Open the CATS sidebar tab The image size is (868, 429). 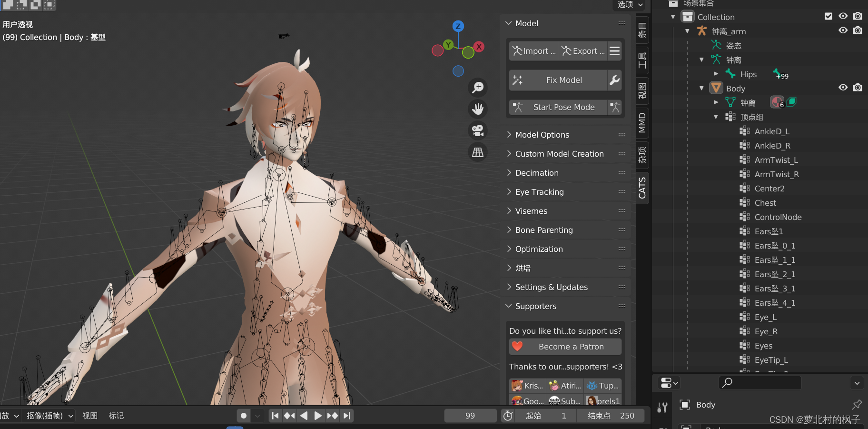tap(642, 188)
